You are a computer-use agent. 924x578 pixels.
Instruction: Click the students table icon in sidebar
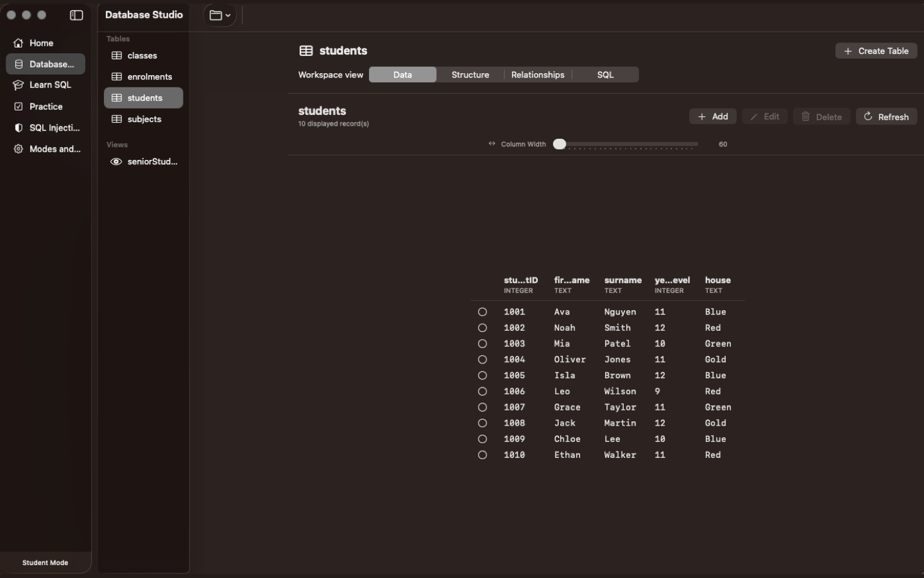pyautogui.click(x=117, y=98)
